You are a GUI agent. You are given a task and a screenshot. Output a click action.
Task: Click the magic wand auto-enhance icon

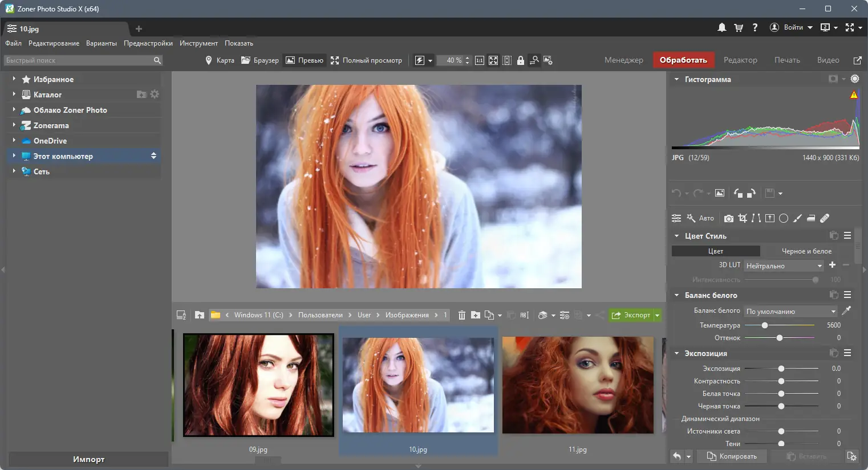point(691,218)
